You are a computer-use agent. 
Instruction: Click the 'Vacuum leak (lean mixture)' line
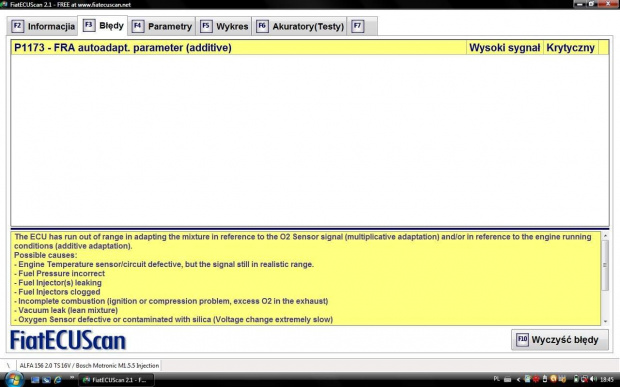pos(66,310)
